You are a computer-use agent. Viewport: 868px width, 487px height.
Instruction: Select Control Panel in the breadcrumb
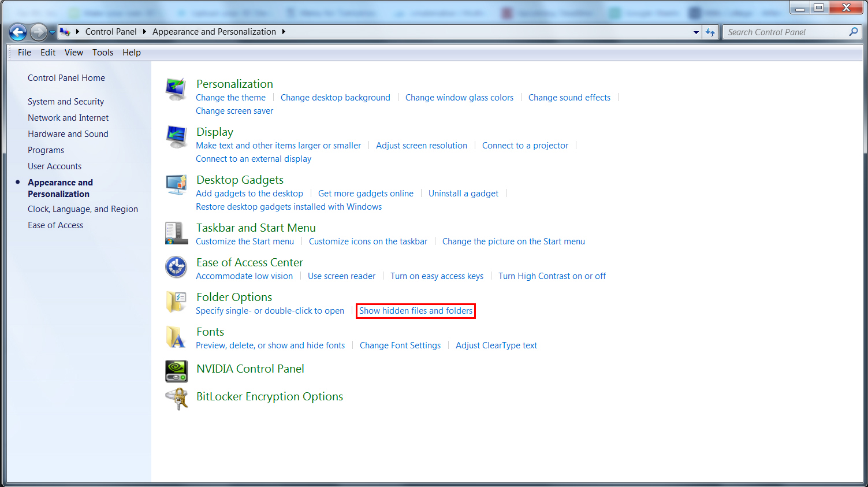[111, 32]
